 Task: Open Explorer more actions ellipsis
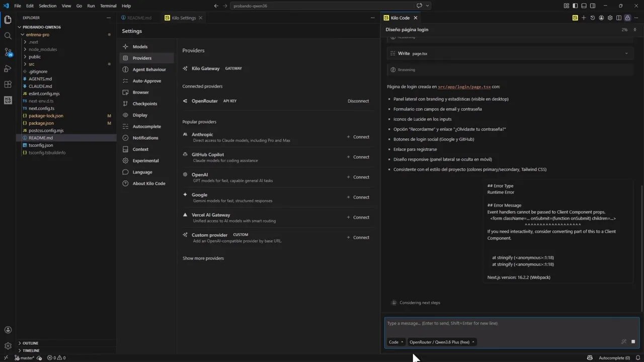tap(108, 18)
